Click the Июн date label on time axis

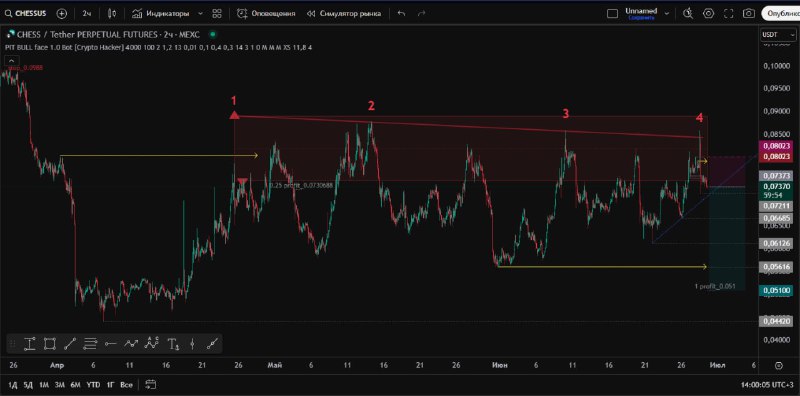pyautogui.click(x=499, y=365)
